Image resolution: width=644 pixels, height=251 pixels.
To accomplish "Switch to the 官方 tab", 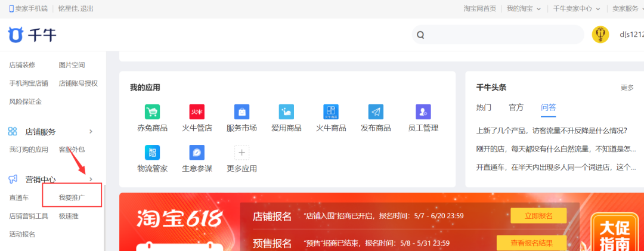I will [x=516, y=107].
